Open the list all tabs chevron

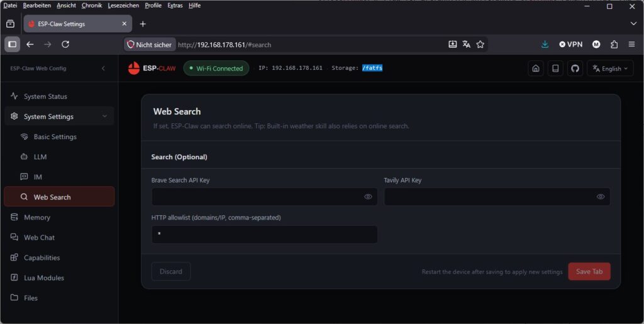click(633, 24)
